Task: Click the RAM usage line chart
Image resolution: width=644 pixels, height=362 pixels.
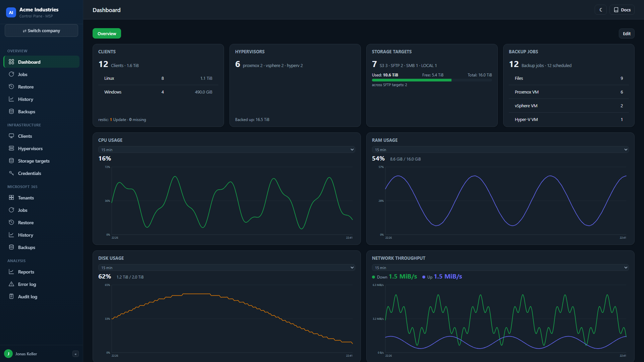Action: pyautogui.click(x=506, y=201)
